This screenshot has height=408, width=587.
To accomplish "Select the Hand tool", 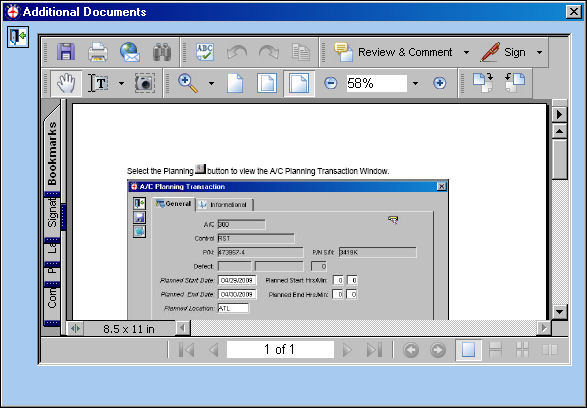I will [66, 83].
